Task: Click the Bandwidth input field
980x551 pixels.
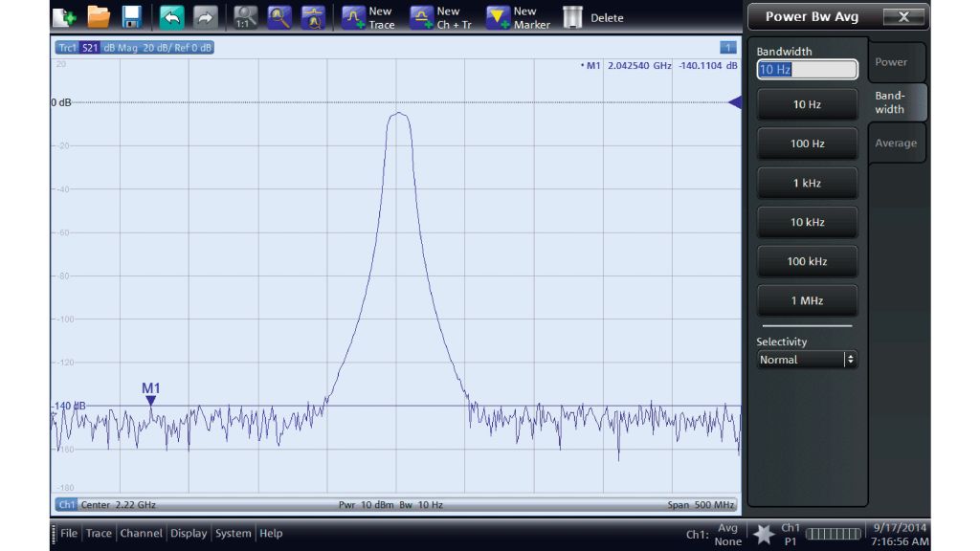Action: (807, 69)
